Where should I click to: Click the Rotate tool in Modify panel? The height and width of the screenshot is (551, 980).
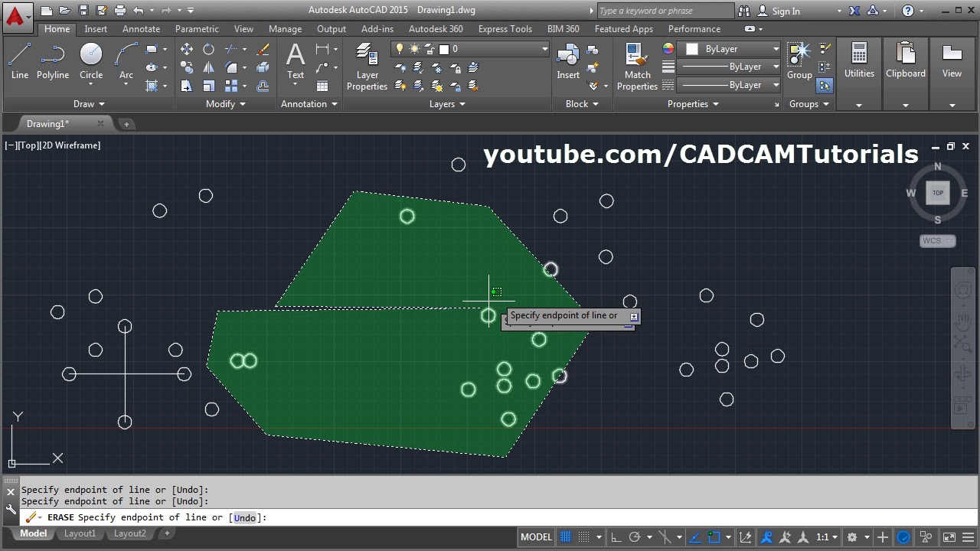click(x=208, y=49)
